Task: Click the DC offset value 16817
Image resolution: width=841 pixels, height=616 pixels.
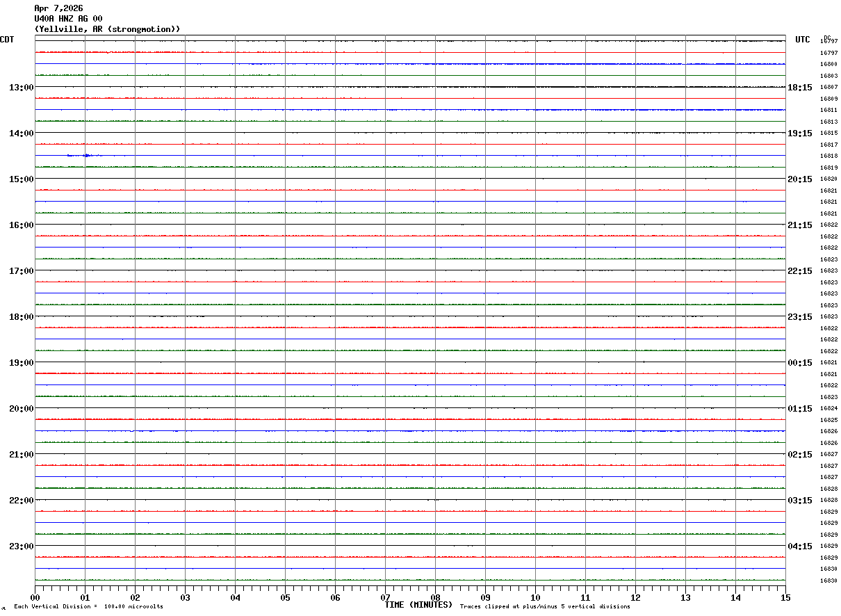Action: 828,145
